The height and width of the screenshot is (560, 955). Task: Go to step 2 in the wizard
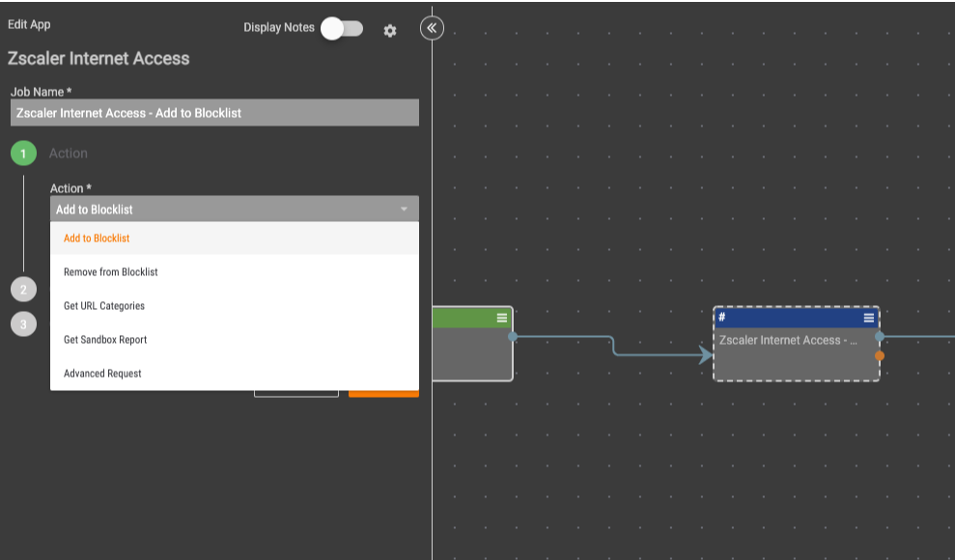click(x=24, y=289)
